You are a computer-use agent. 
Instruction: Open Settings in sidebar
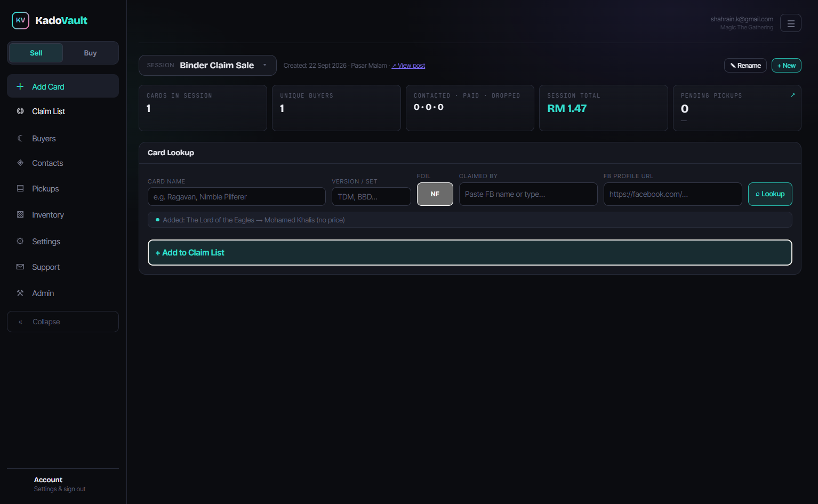(63, 241)
